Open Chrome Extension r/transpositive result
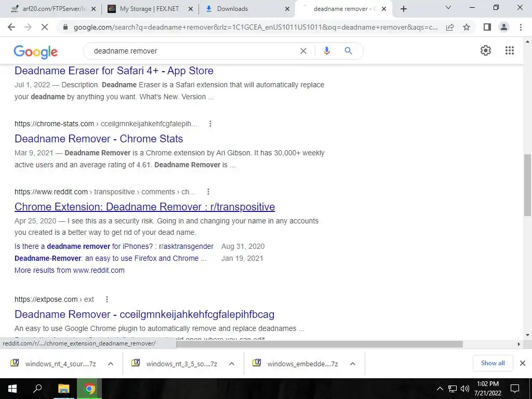The width and height of the screenshot is (532, 399). tap(144, 207)
